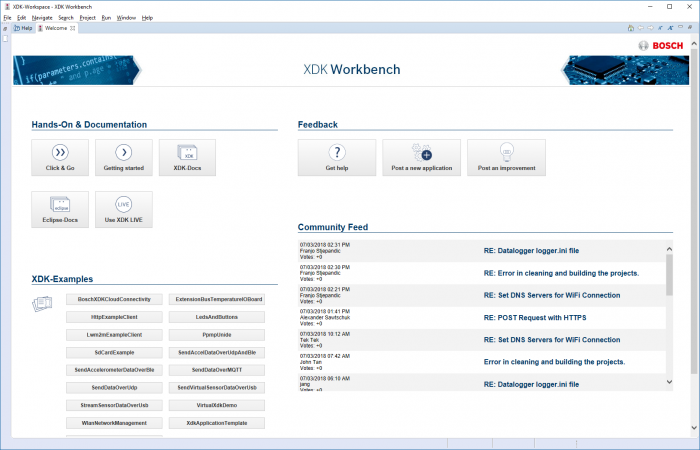Click the Reduce font size icon
Image resolution: width=700 pixels, height=450 pixels.
(x=660, y=28)
